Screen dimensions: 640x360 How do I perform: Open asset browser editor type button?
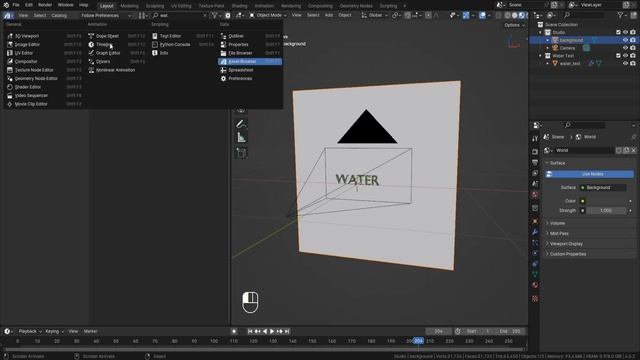(8, 16)
